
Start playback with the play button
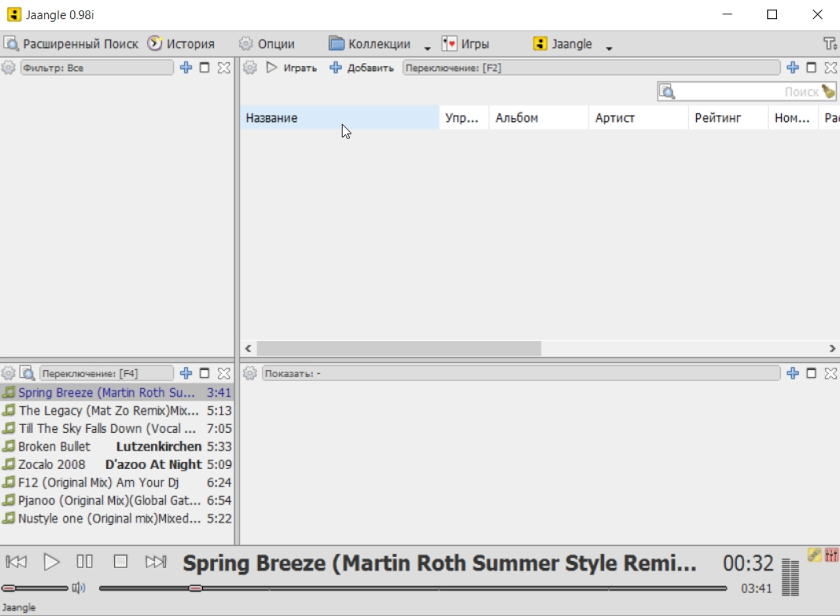[x=51, y=562]
